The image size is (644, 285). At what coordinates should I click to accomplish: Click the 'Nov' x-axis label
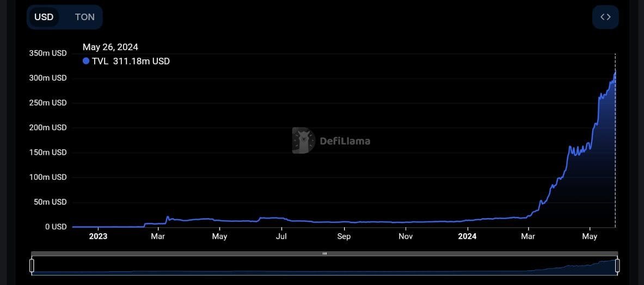(406, 237)
